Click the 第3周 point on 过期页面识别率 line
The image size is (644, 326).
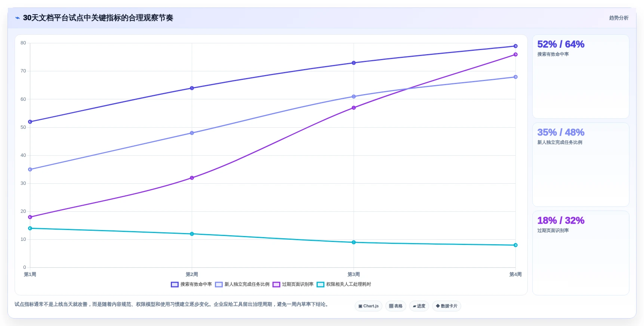(354, 108)
